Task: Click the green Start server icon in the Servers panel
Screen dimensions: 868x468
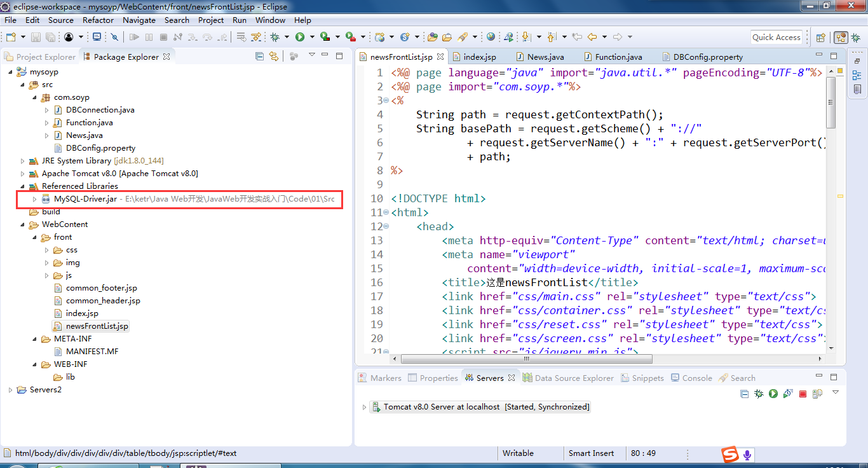Action: click(773, 394)
